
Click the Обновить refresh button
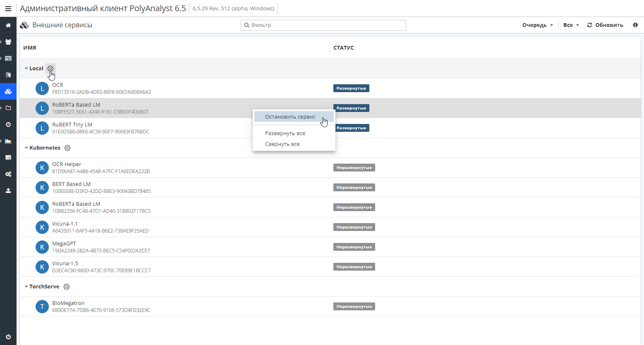pyautogui.click(x=605, y=25)
